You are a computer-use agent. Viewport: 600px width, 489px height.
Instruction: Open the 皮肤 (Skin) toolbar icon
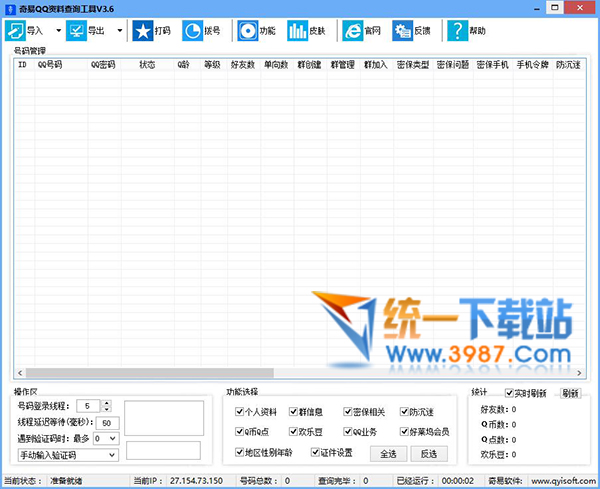(x=298, y=31)
